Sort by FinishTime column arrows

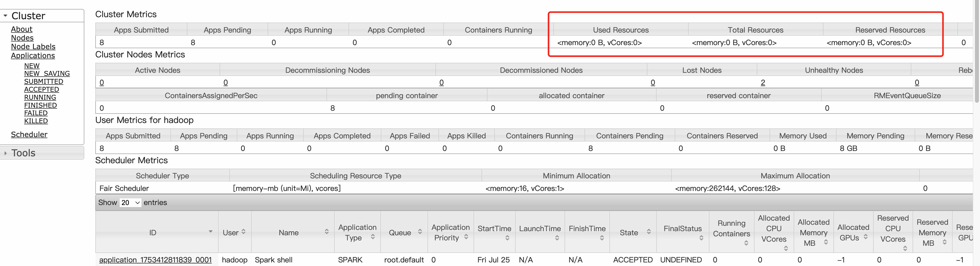(x=602, y=238)
